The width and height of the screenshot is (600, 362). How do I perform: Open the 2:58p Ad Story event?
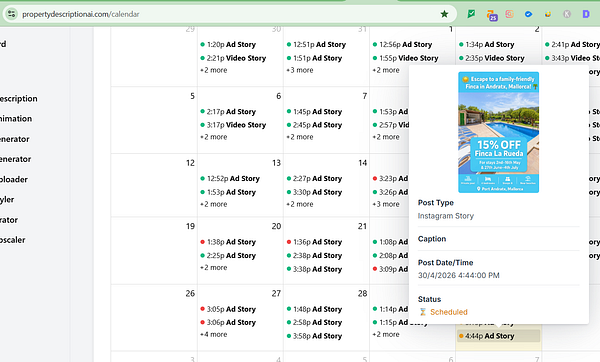314,323
